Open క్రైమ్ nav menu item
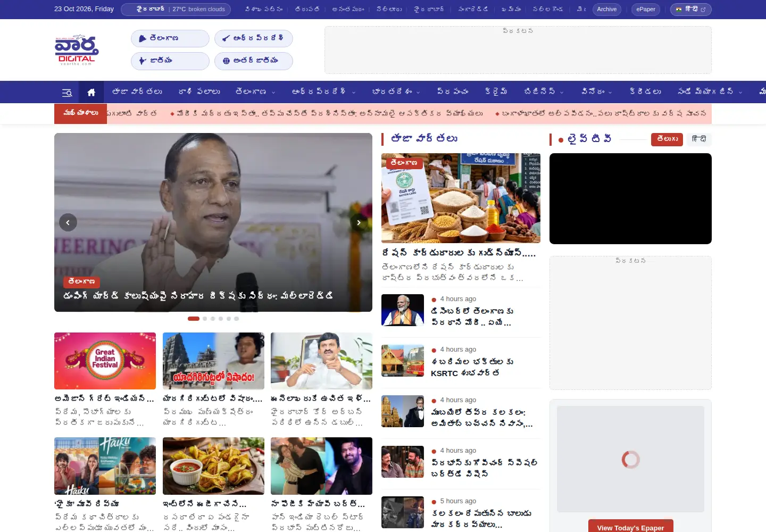Image resolution: width=766 pixels, height=532 pixels. tap(496, 92)
